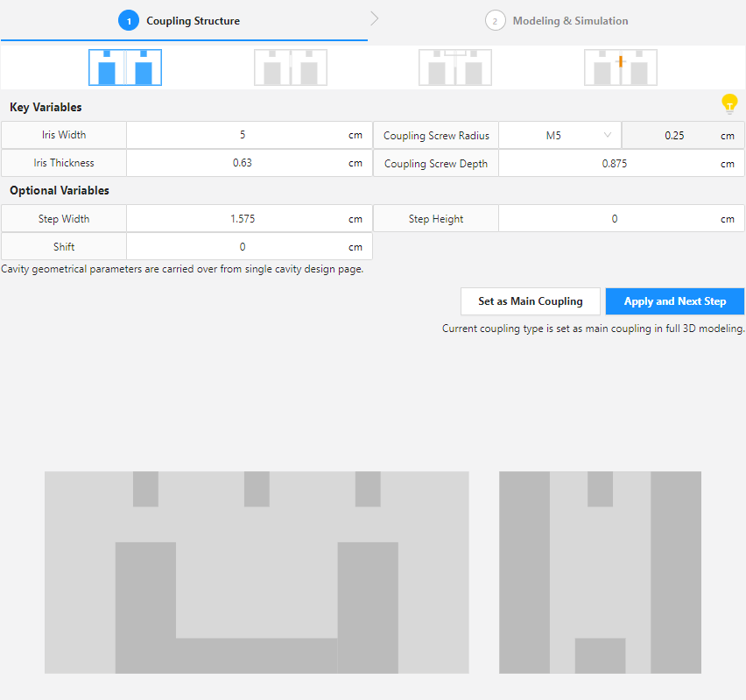
Task: Open the M5 screw size dropdown
Action: point(560,135)
